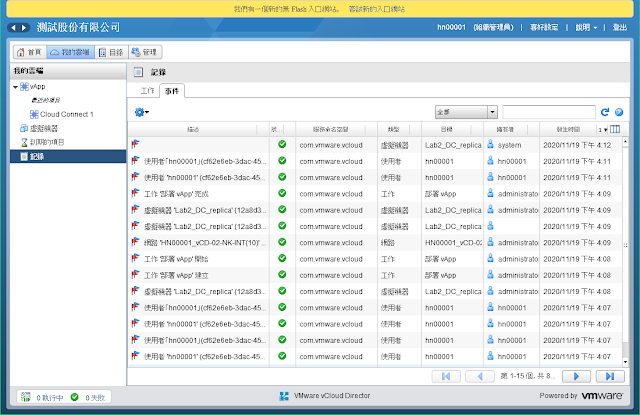Click the search filter text field
The height and width of the screenshot is (415, 640).
tap(549, 112)
